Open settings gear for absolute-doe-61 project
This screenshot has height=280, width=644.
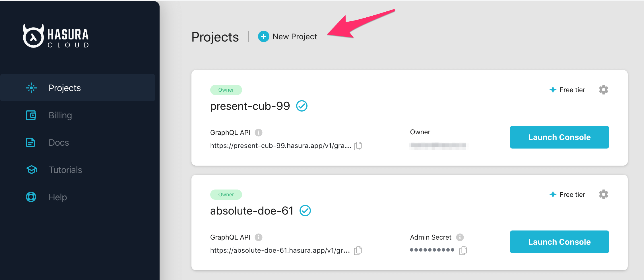603,194
